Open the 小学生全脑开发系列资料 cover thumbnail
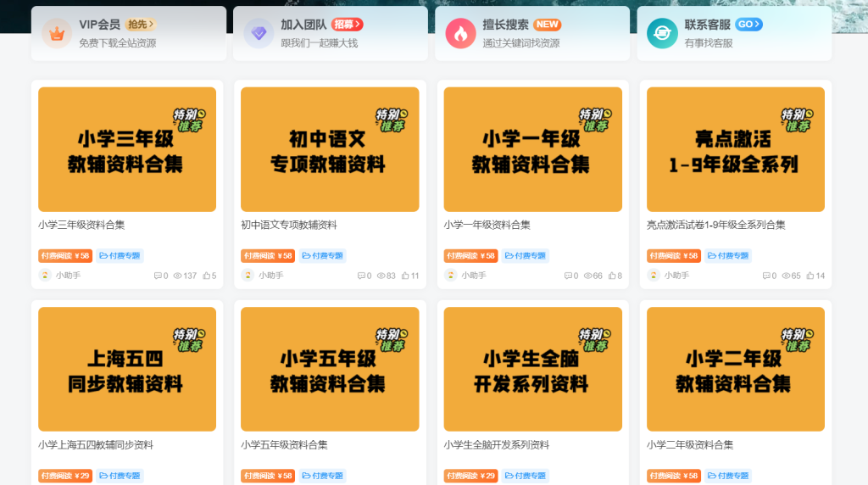 tap(532, 369)
